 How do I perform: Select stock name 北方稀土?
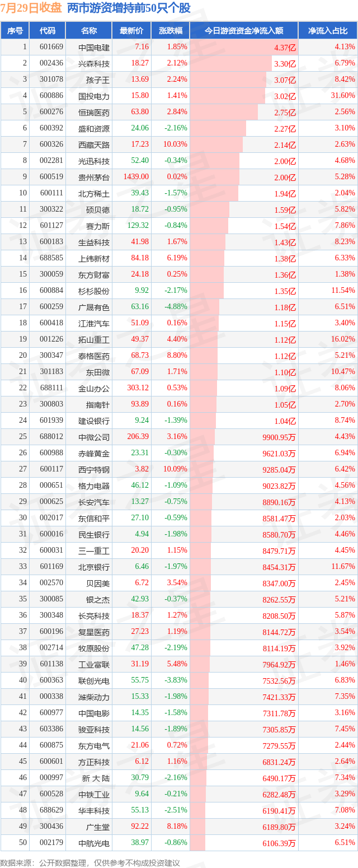(94, 194)
